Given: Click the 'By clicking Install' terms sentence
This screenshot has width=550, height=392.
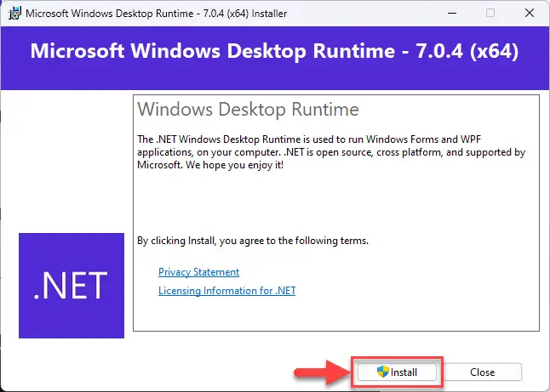Looking at the screenshot, I should (253, 241).
